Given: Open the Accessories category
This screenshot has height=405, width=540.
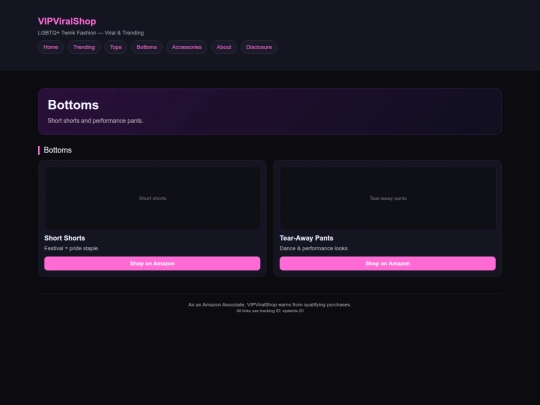Looking at the screenshot, I should coord(187,47).
